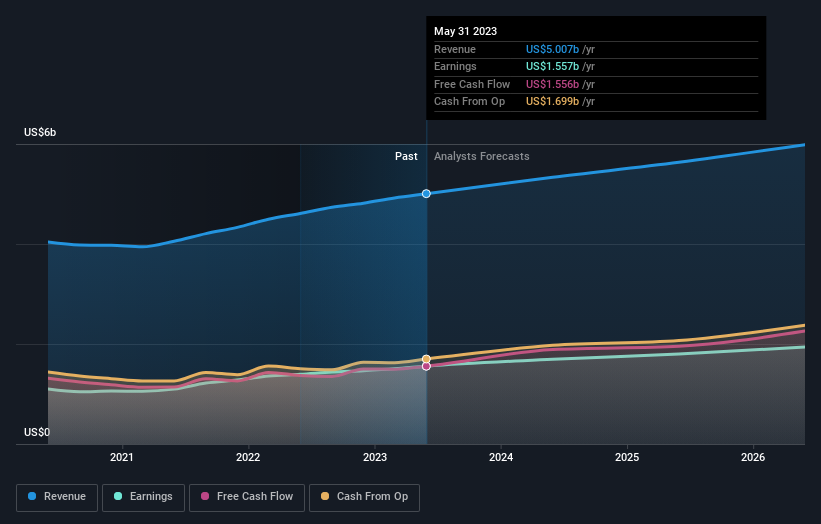Click the 2022 x-axis label
Viewport: 821px width, 524px height.
point(248,458)
